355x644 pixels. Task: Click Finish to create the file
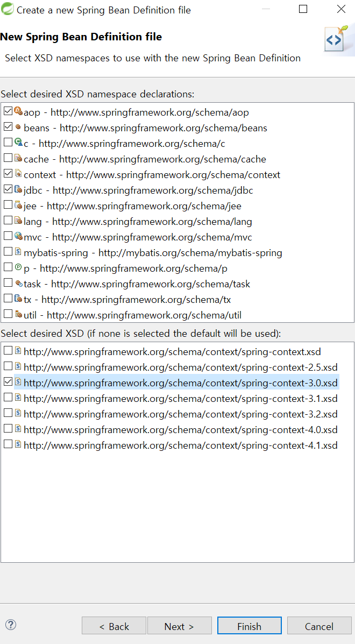coord(249,626)
